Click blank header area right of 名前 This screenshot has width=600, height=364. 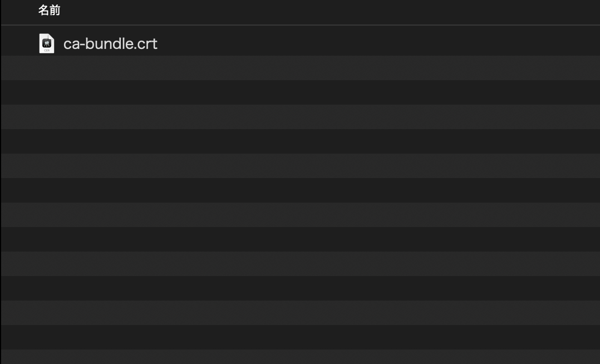point(334,11)
